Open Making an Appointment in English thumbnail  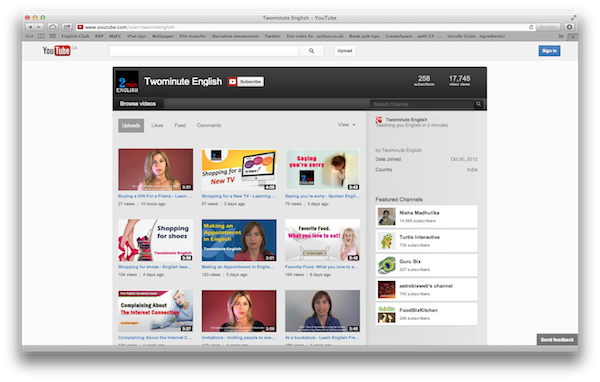(239, 240)
